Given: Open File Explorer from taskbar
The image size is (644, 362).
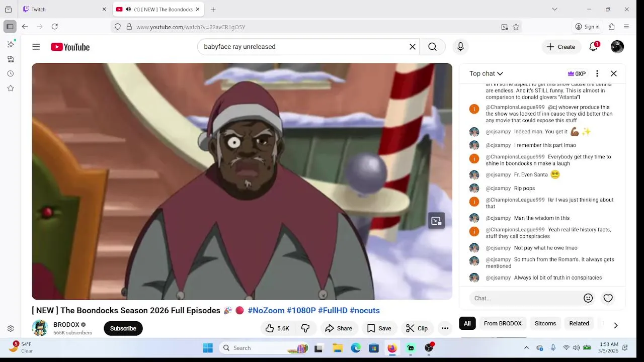Looking at the screenshot, I should [x=338, y=348].
